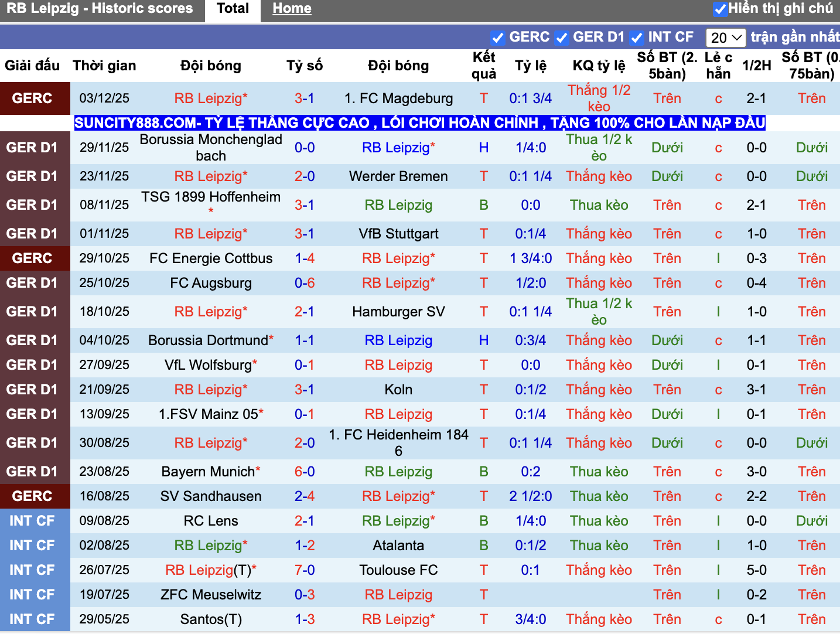Click the Tỷ số column header
The height and width of the screenshot is (634, 840).
(305, 66)
